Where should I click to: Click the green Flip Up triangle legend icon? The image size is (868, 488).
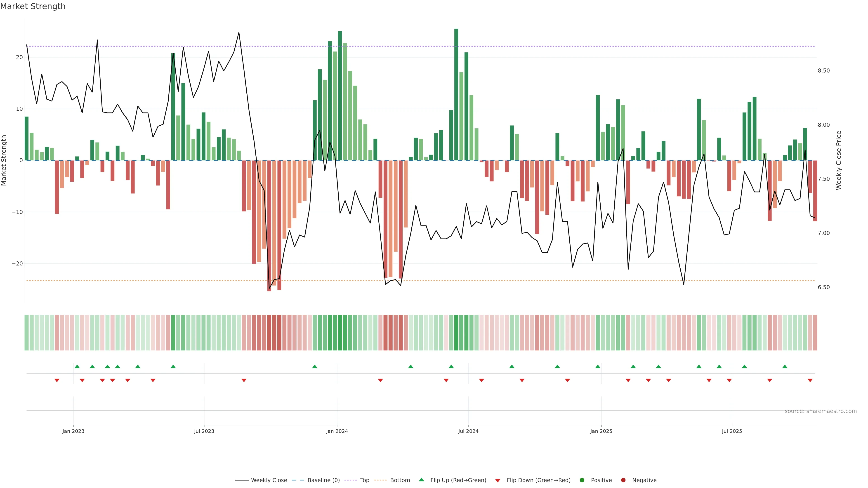click(x=421, y=480)
